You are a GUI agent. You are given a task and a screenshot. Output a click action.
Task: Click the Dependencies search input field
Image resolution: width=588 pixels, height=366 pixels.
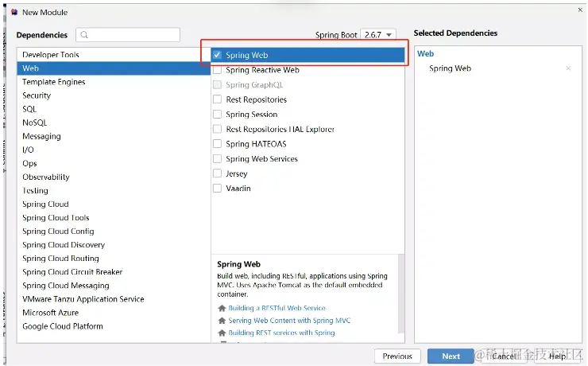128,34
